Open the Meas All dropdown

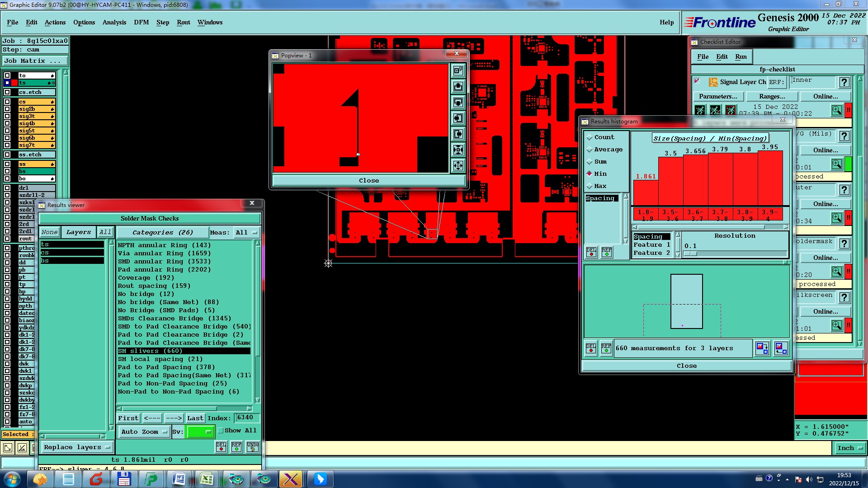246,232
